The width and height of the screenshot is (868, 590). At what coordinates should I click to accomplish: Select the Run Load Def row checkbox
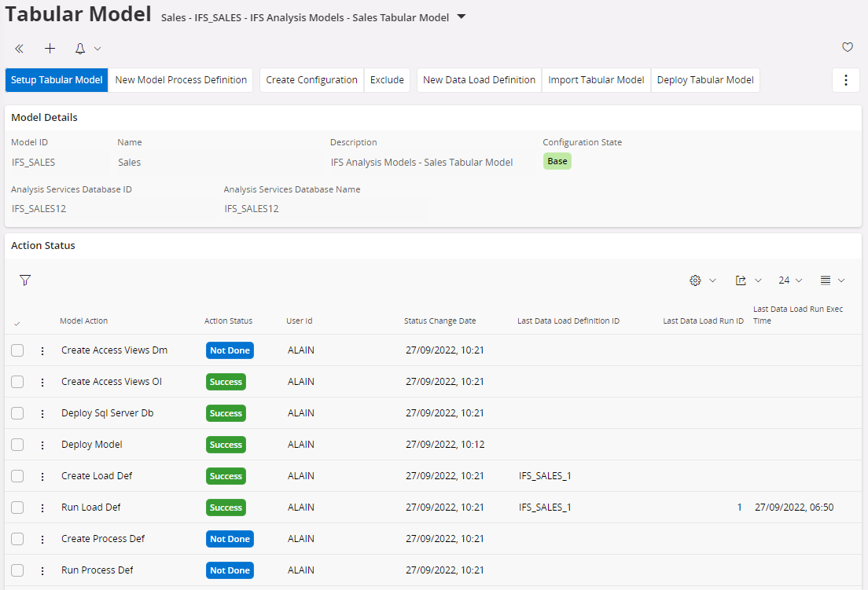pyautogui.click(x=17, y=508)
